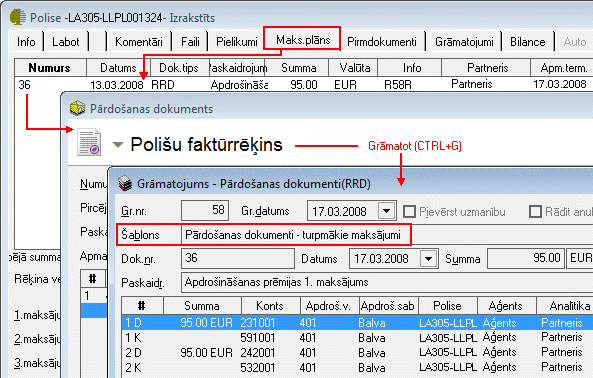Switch to the Faili tab
Viewport: 593px width, 378px height.
[x=190, y=42]
